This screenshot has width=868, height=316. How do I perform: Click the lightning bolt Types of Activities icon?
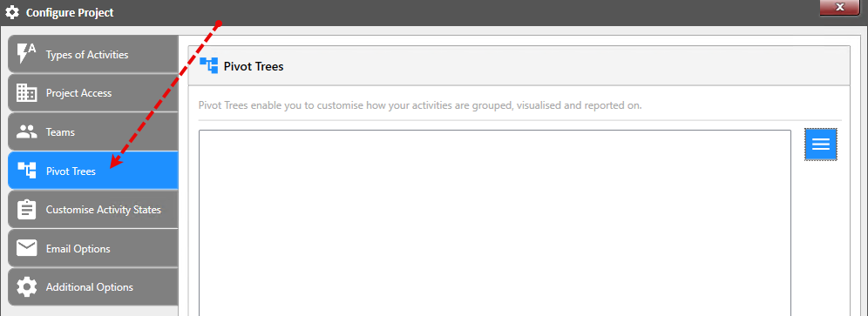tap(26, 54)
